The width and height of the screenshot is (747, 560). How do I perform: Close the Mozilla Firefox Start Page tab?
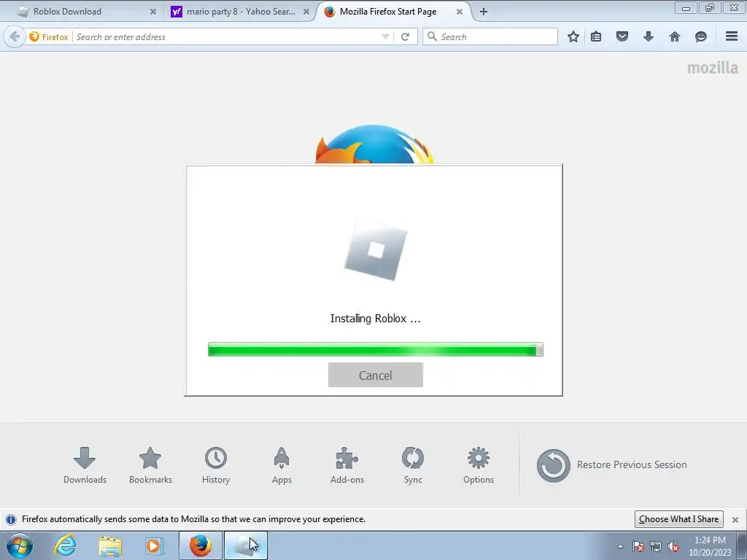click(x=460, y=12)
